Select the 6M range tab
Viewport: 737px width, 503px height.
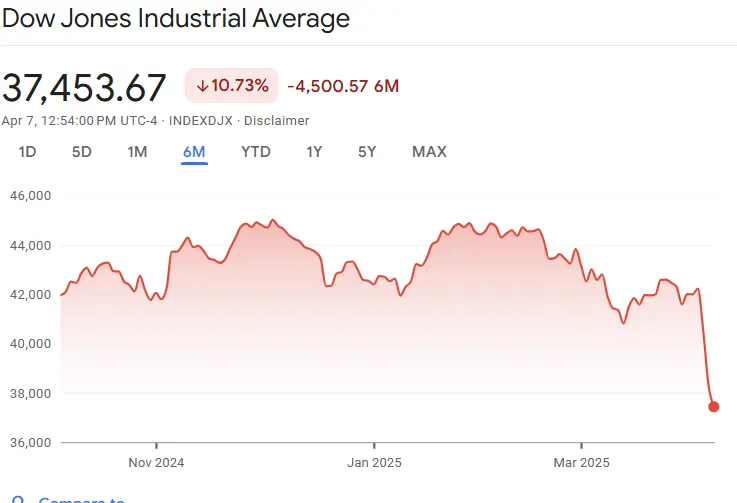(194, 152)
